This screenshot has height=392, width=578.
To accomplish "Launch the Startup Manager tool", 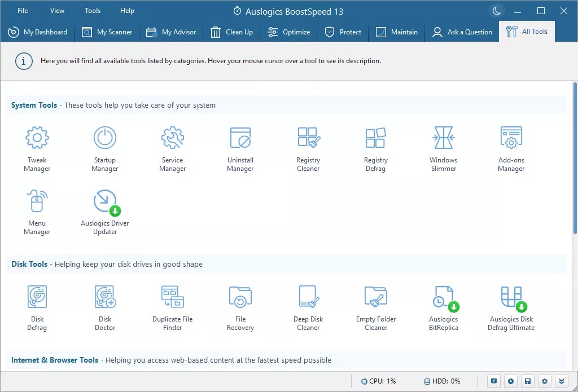I will point(105,148).
